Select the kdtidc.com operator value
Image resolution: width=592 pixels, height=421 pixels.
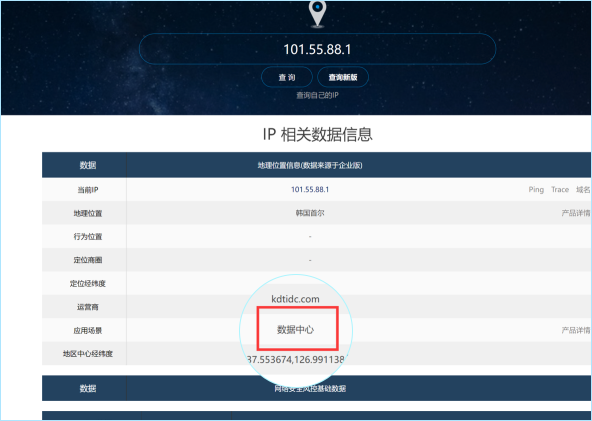pyautogui.click(x=295, y=299)
